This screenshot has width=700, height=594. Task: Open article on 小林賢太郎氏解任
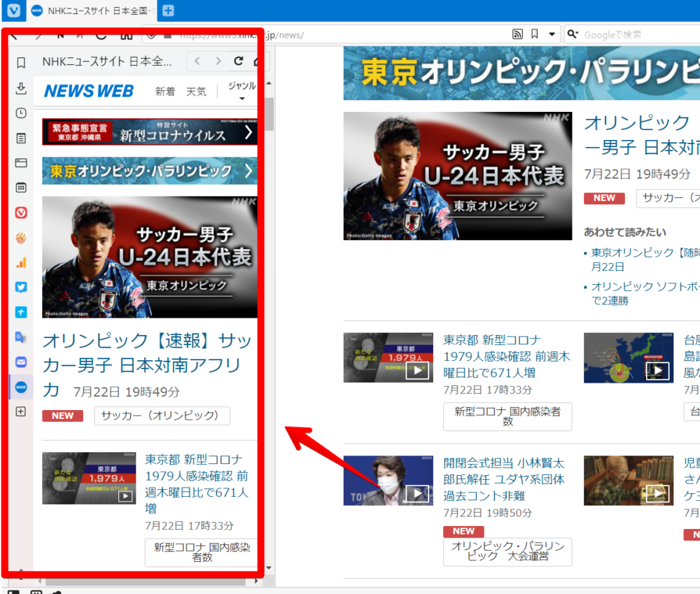pos(504,479)
